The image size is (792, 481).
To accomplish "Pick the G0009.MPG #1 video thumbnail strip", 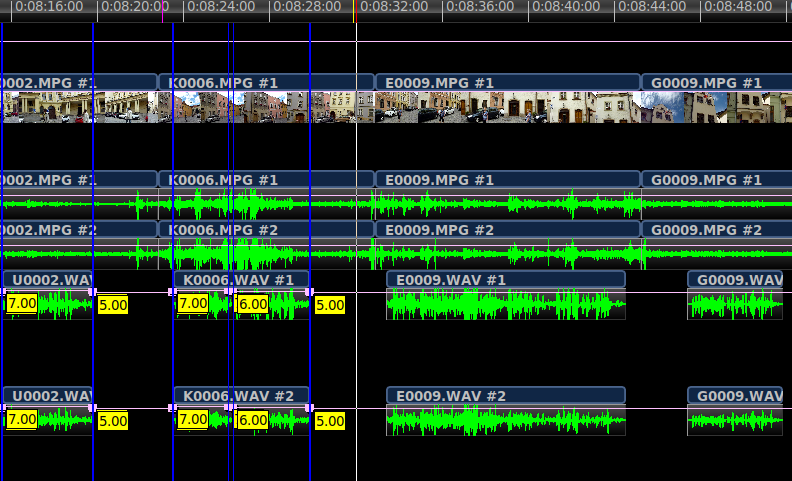I will click(716, 107).
